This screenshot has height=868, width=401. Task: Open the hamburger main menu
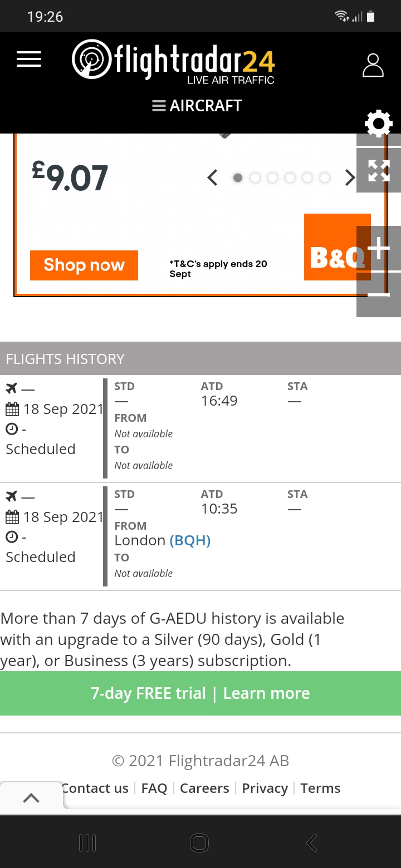point(29,59)
